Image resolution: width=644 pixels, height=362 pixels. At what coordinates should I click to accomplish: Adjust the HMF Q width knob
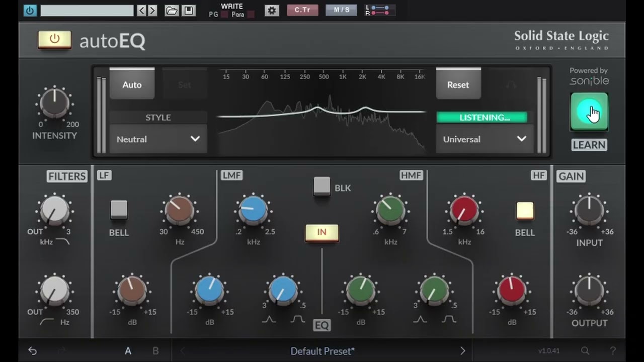click(x=434, y=290)
